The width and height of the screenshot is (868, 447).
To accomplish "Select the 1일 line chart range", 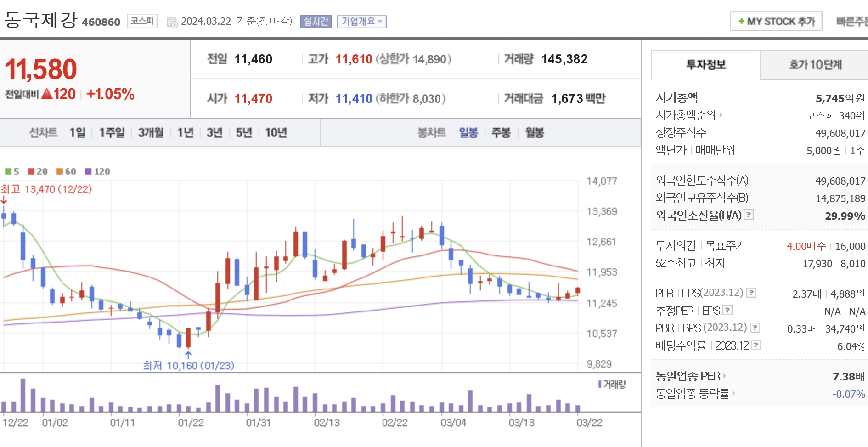I will click(x=77, y=133).
